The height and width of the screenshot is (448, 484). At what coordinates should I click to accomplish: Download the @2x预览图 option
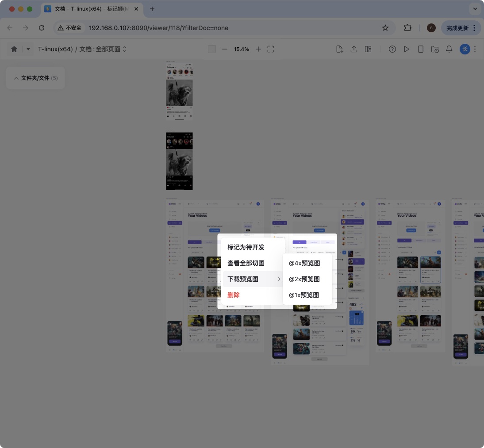[x=304, y=279]
